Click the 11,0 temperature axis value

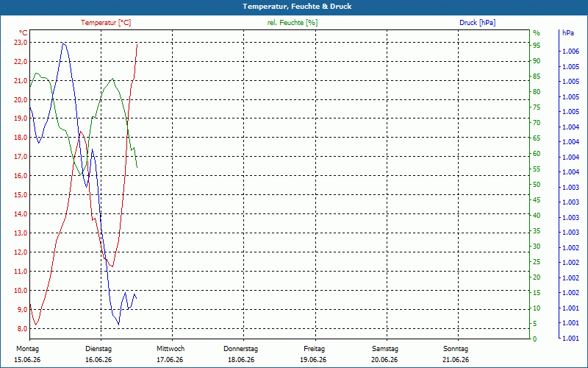tap(21, 272)
